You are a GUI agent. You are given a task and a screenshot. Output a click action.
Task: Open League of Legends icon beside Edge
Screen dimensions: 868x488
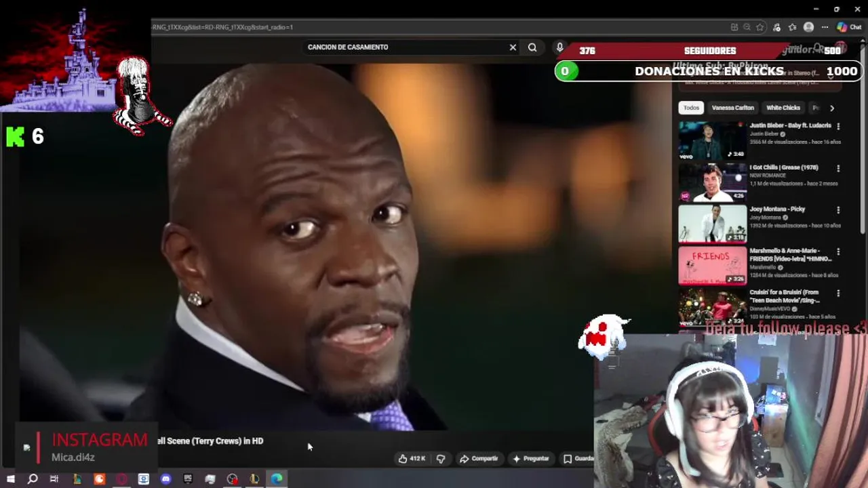(x=254, y=479)
